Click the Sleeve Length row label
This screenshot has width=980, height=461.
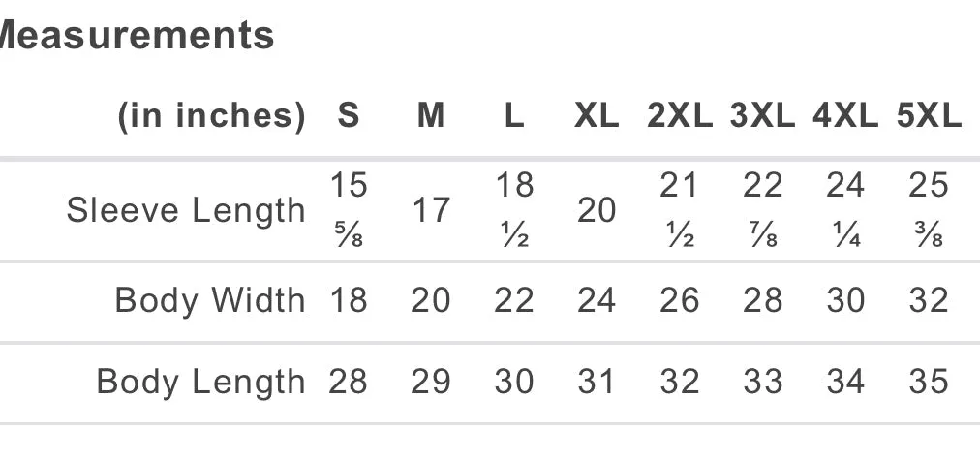pyautogui.click(x=186, y=211)
